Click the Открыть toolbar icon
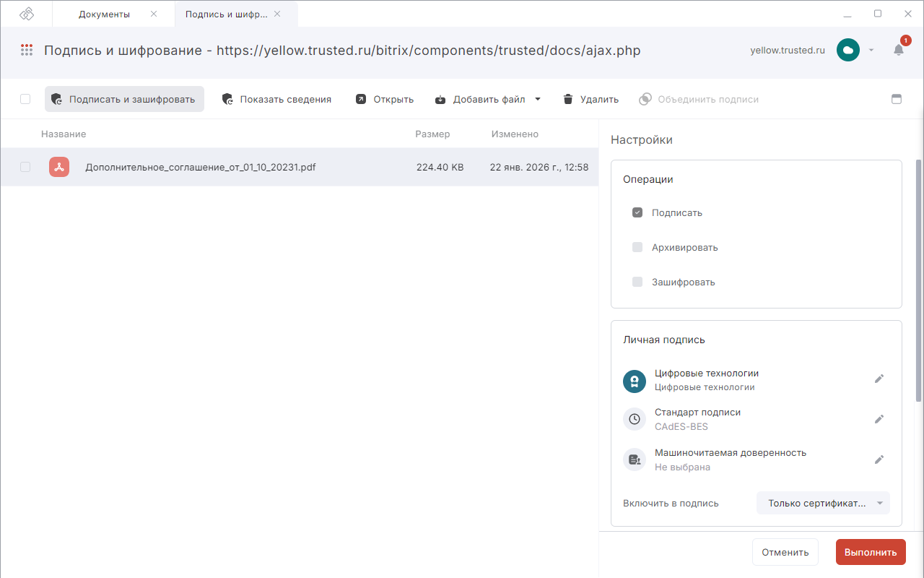The width and height of the screenshot is (924, 578). pos(360,99)
